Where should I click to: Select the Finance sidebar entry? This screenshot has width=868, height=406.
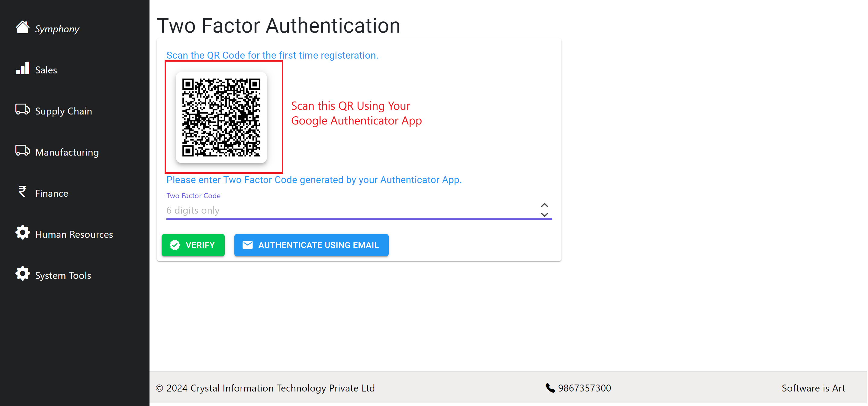[52, 193]
